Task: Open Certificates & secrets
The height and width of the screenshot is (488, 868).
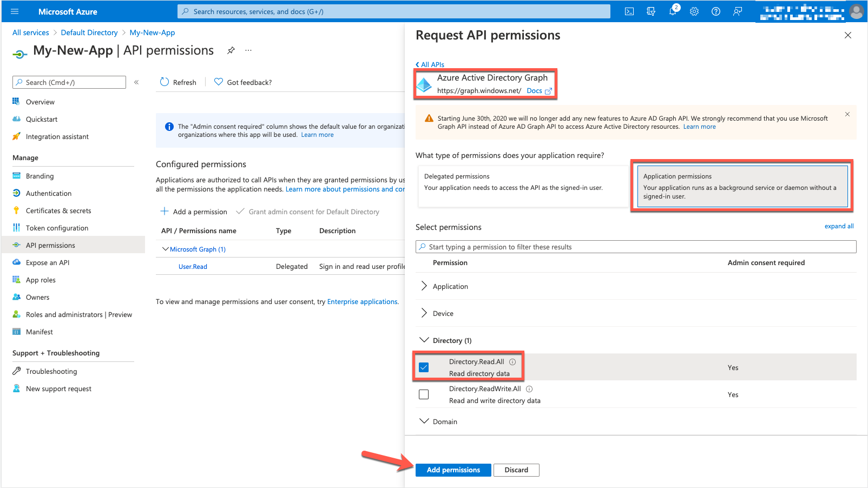Action: pyautogui.click(x=58, y=210)
